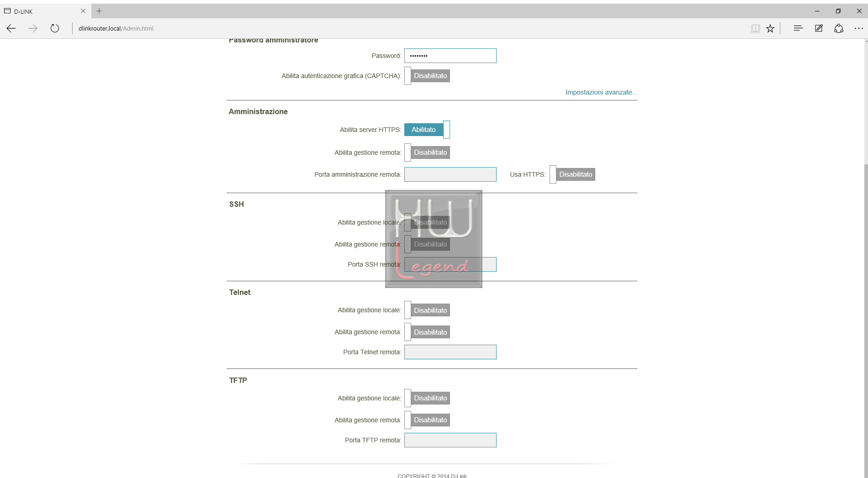The width and height of the screenshot is (868, 478).
Task: Click the admin Password field
Action: [x=450, y=56]
